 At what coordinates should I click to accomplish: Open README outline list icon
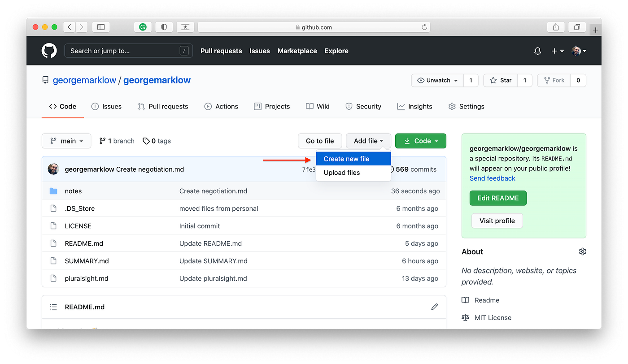coord(53,307)
